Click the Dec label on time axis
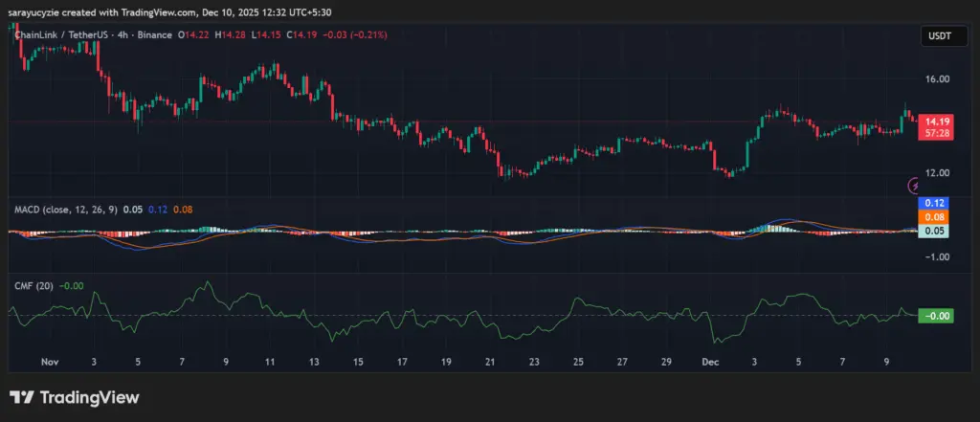 pos(710,362)
